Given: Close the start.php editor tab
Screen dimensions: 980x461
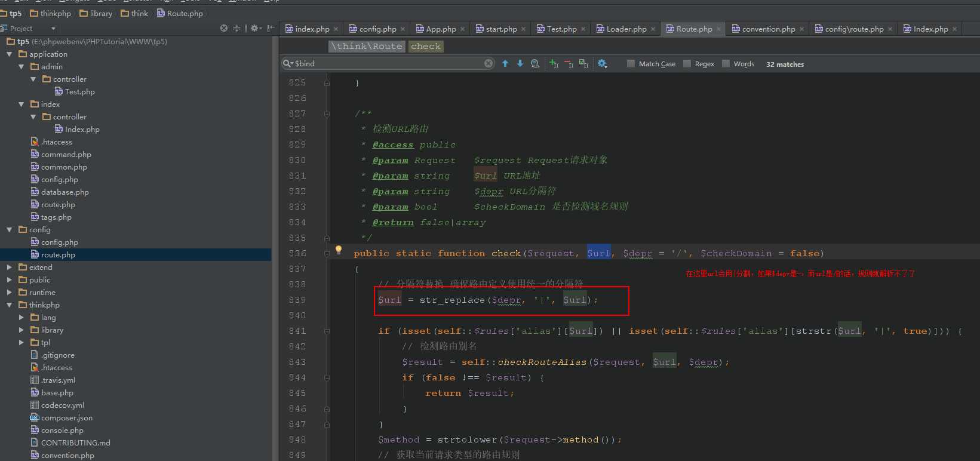Looking at the screenshot, I should 524,29.
